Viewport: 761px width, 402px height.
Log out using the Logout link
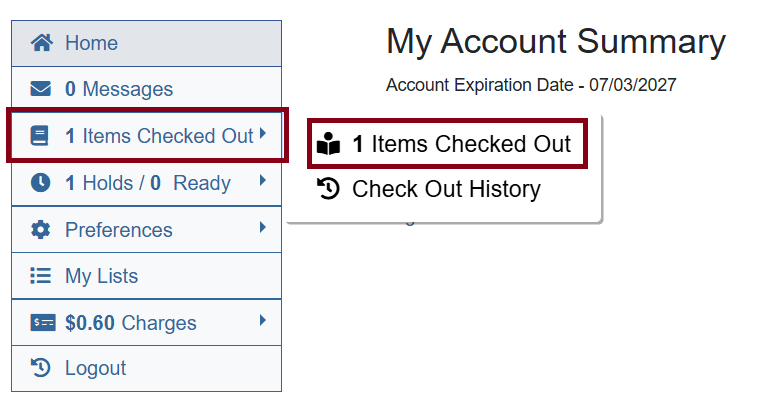click(95, 368)
